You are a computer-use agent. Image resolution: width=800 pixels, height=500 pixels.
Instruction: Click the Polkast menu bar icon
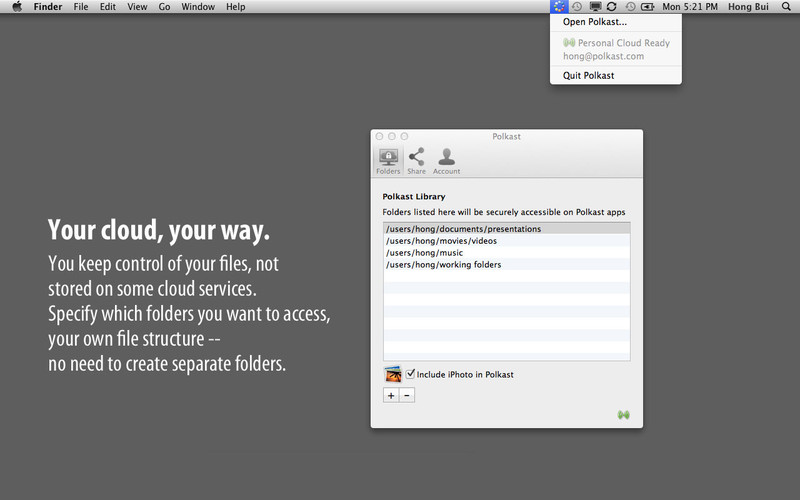[x=559, y=7]
